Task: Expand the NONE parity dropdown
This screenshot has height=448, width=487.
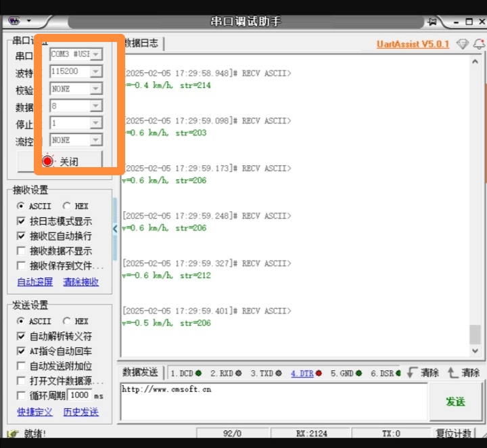Action: (x=96, y=89)
